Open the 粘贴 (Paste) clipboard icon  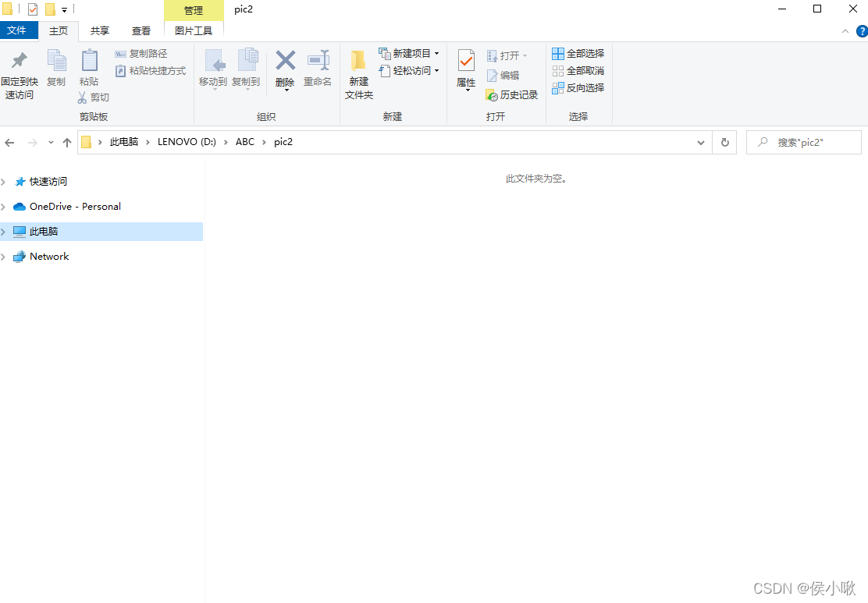(89, 69)
